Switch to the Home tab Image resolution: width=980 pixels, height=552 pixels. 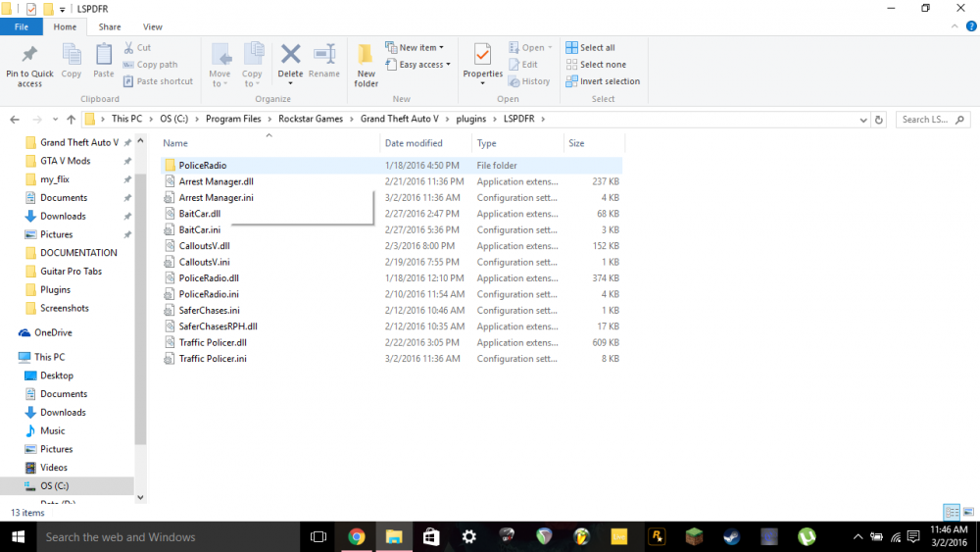(x=65, y=26)
